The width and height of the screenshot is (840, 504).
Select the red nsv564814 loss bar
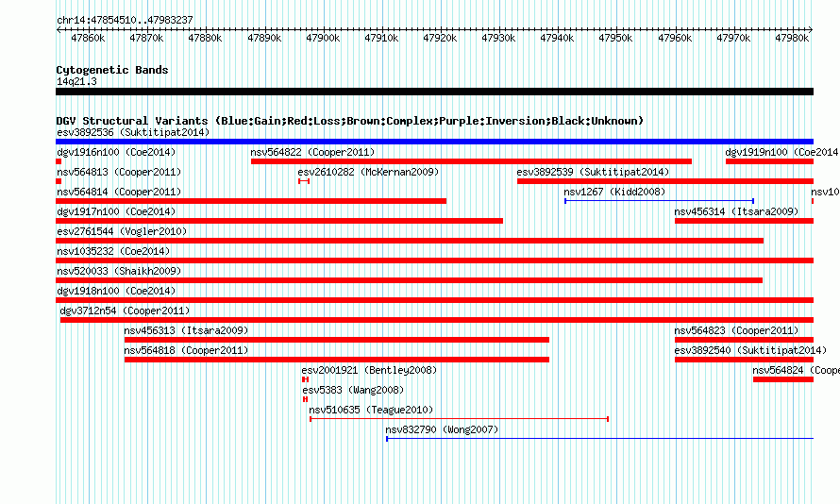[251, 201]
